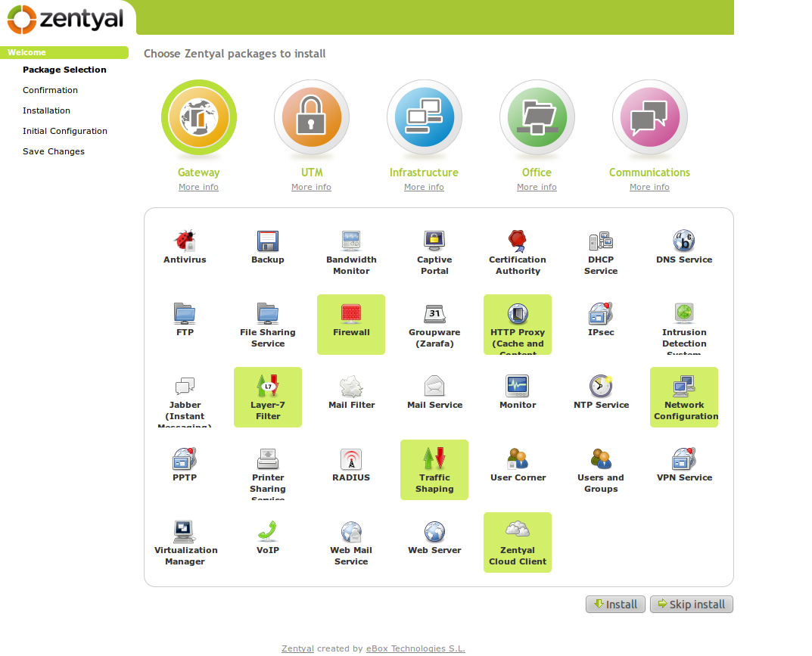The width and height of the screenshot is (812, 656).
Task: Deselect the highlighted Traffic Shaping package
Action: (x=434, y=470)
